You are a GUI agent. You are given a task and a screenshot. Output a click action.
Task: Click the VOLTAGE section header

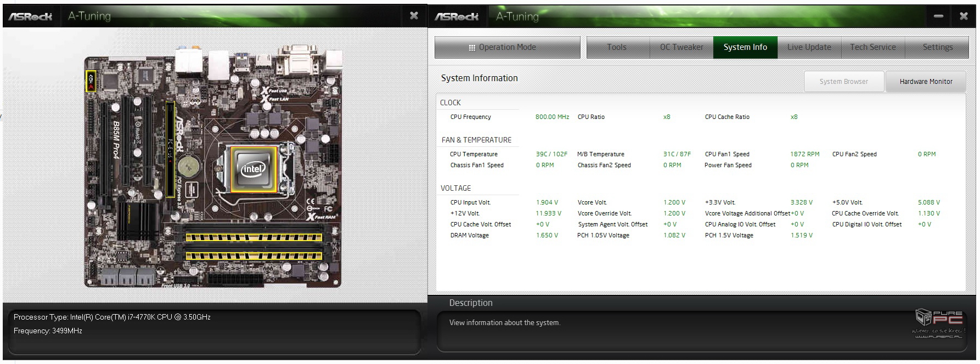click(455, 188)
